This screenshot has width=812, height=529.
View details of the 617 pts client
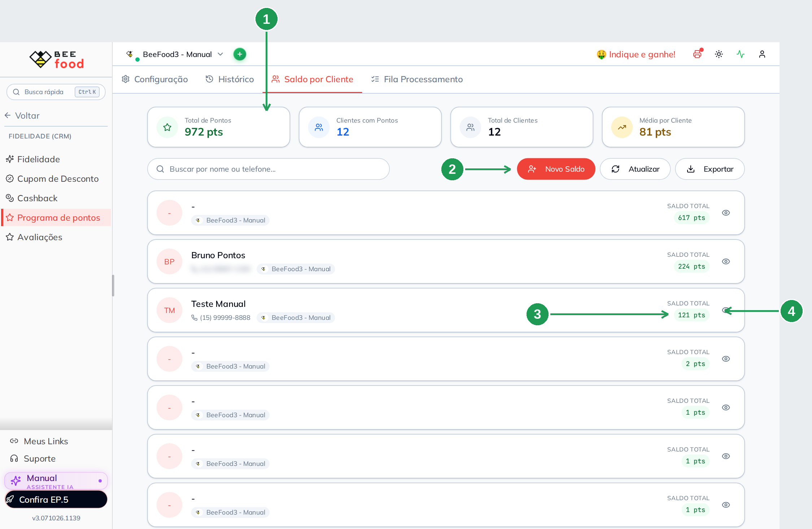[x=726, y=213]
